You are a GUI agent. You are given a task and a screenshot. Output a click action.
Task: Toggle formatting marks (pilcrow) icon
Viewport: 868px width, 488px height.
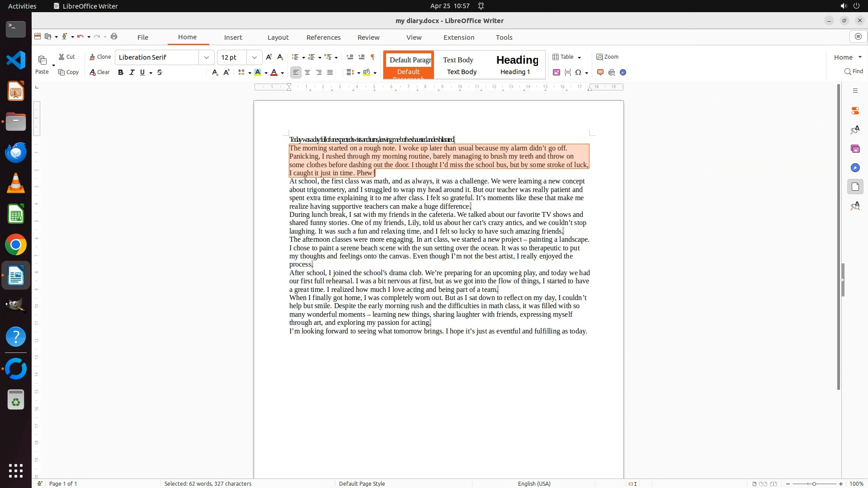click(x=373, y=57)
